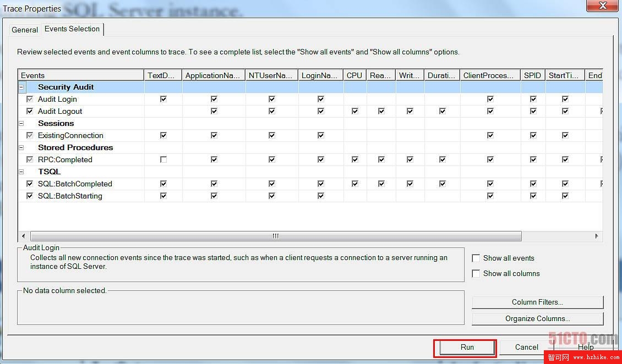Click the Rea... column header
This screenshot has width=622, height=364.
pyautogui.click(x=381, y=75)
